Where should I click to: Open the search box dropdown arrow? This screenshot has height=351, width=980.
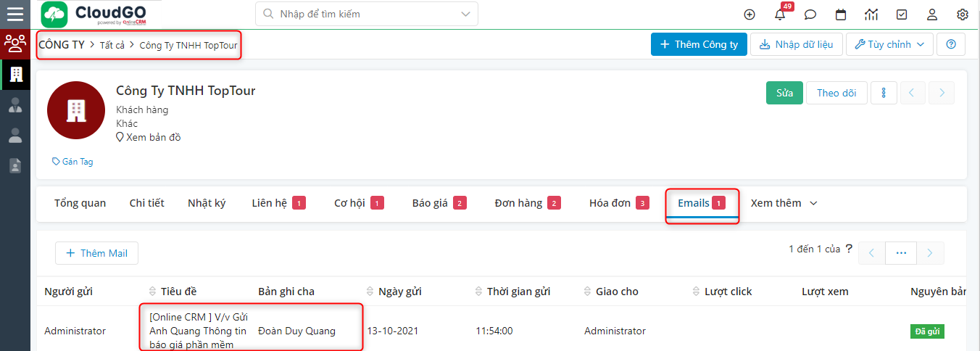[465, 14]
